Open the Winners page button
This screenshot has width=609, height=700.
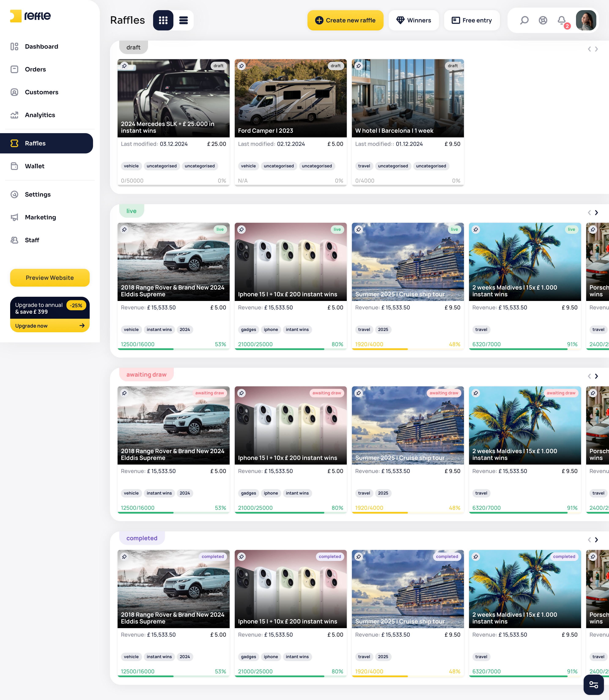[x=414, y=20]
